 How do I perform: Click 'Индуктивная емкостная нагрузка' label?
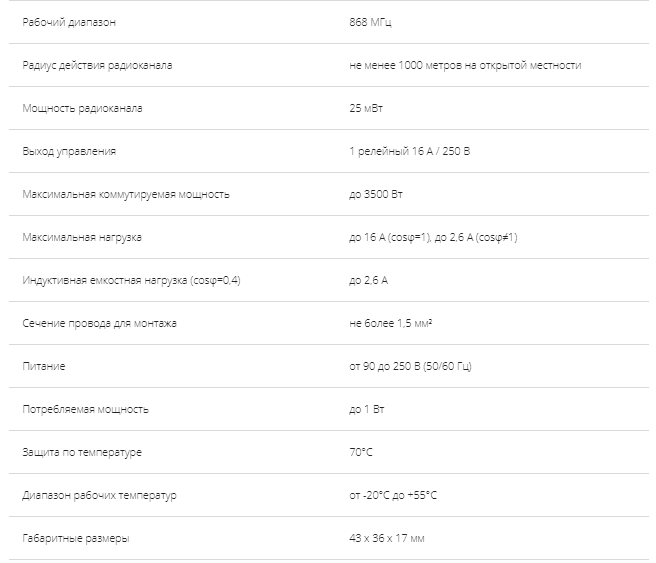[105, 280]
